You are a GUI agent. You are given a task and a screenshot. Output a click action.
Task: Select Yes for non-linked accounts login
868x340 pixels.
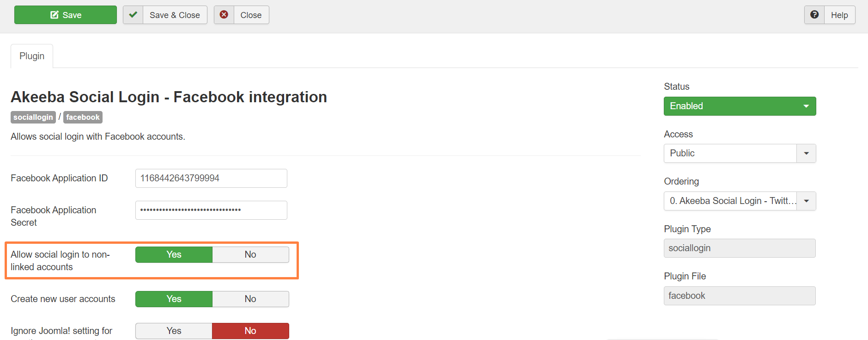[x=174, y=254]
